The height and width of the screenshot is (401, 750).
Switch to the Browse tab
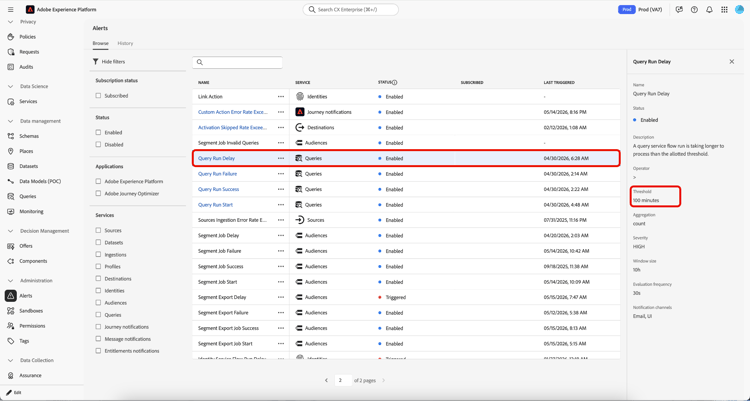[100, 43]
